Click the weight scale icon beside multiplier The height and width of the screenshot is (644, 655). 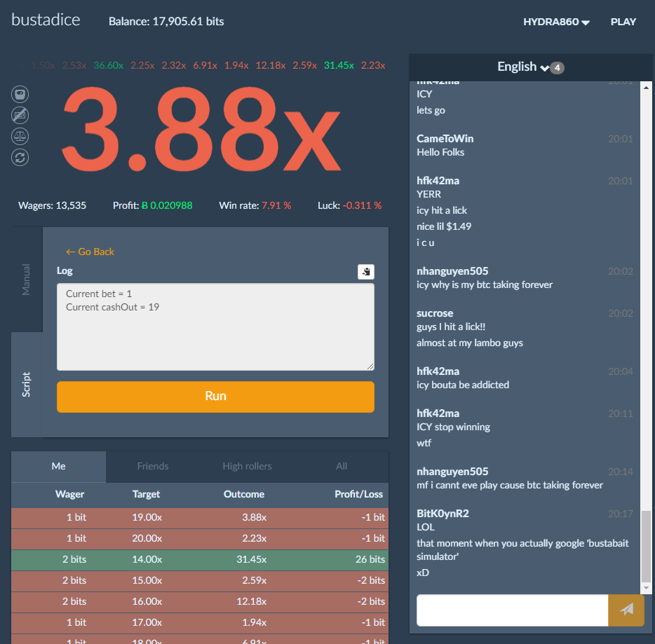(x=20, y=95)
